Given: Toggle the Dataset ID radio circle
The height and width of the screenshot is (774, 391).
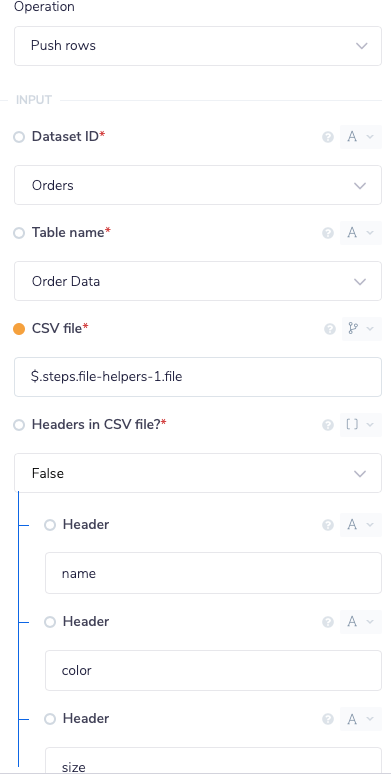Looking at the screenshot, I should tap(19, 137).
